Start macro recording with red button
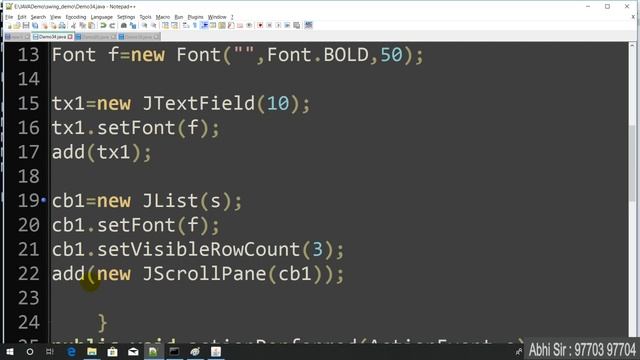The image size is (640, 360). 260,25
